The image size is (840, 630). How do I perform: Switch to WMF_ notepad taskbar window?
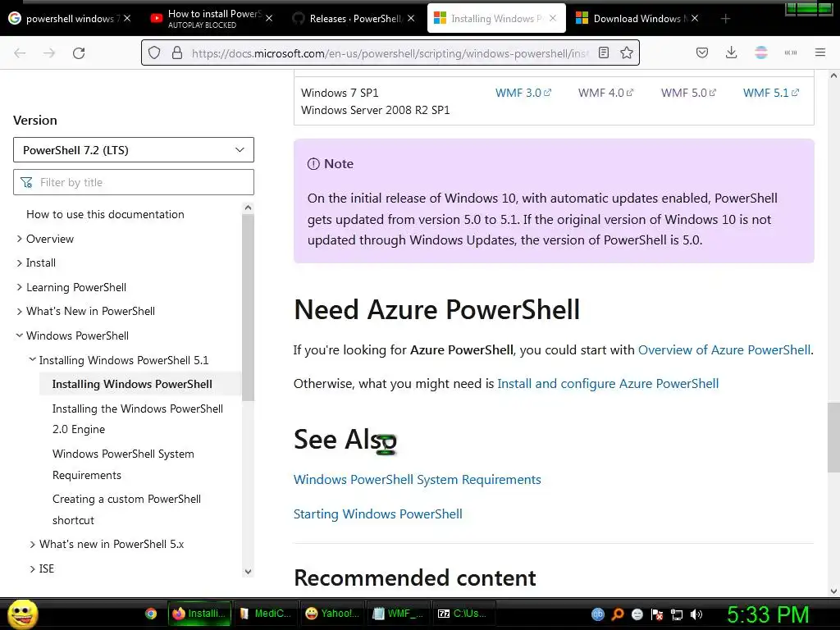[x=398, y=614]
